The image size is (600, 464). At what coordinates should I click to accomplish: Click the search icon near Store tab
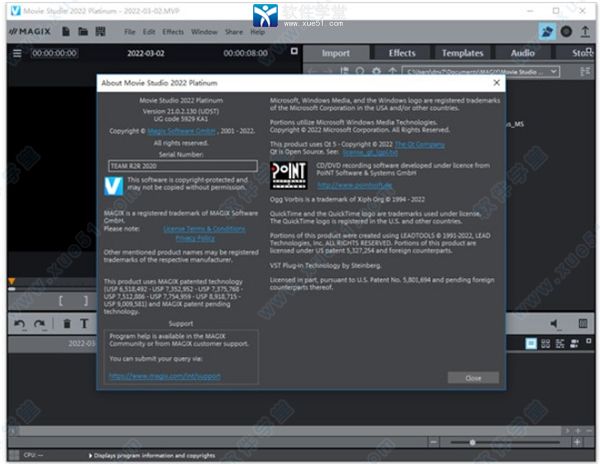(x=590, y=50)
